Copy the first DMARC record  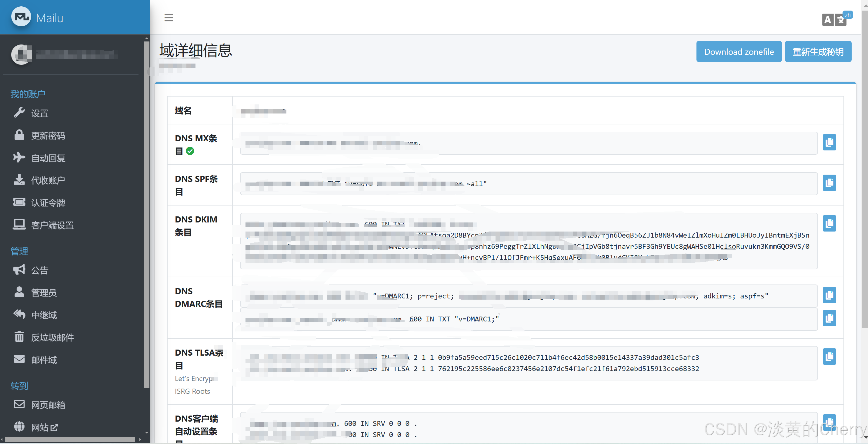(829, 295)
